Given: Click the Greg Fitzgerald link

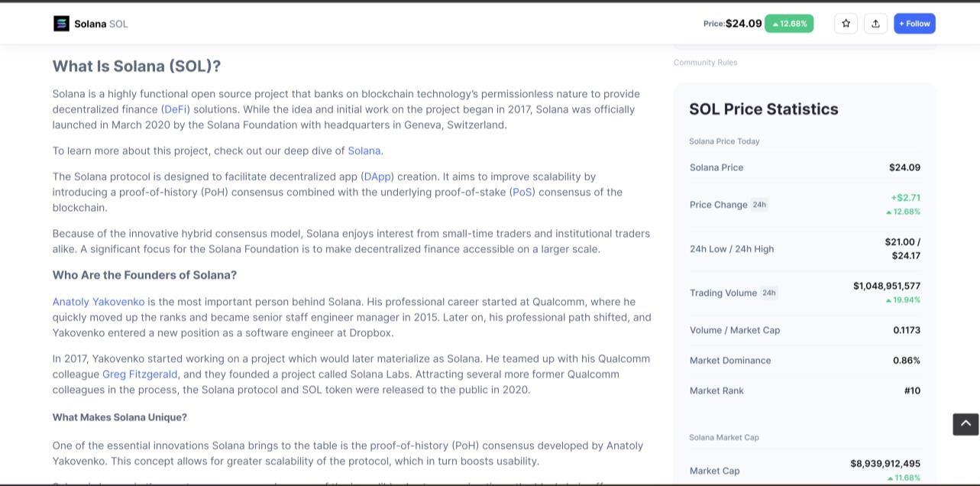Looking at the screenshot, I should click(x=140, y=374).
